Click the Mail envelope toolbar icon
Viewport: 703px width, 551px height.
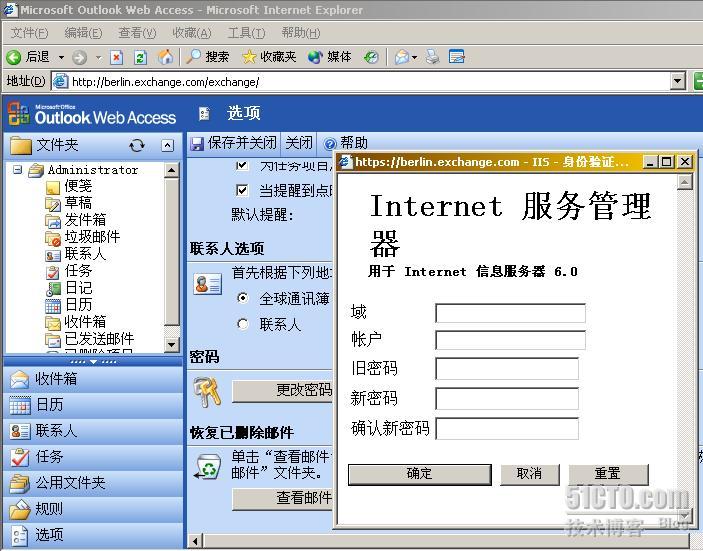click(x=402, y=57)
